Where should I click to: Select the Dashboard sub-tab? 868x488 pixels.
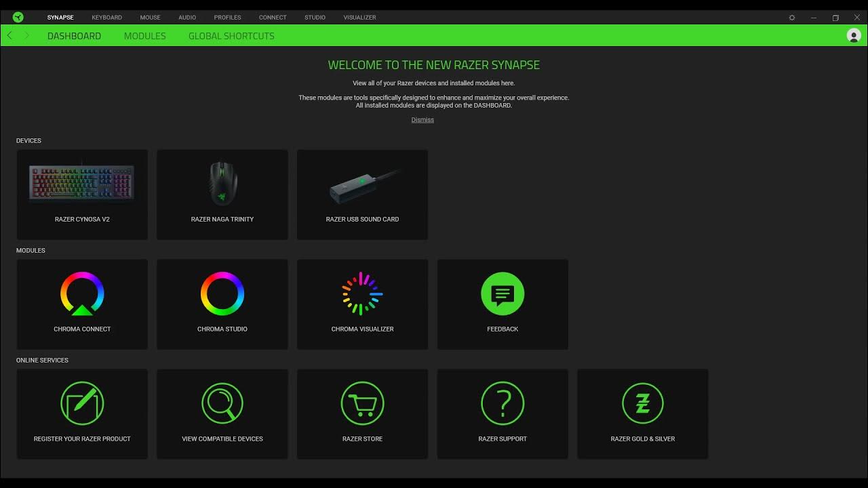click(x=74, y=36)
